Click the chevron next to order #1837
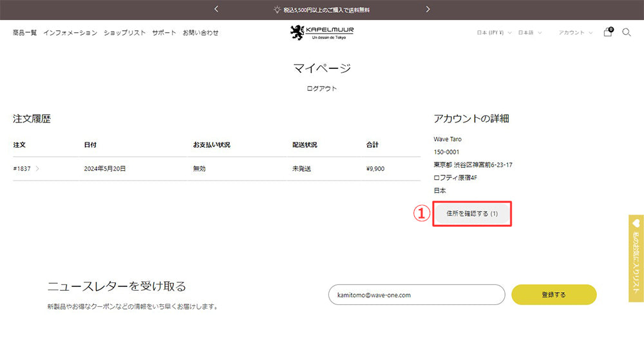This screenshot has height=345, width=644. (x=38, y=169)
